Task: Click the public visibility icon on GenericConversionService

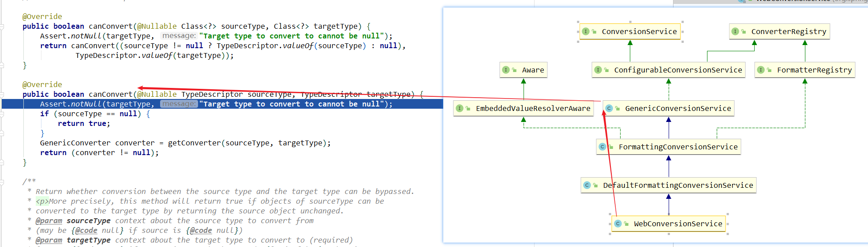Action: [x=617, y=108]
